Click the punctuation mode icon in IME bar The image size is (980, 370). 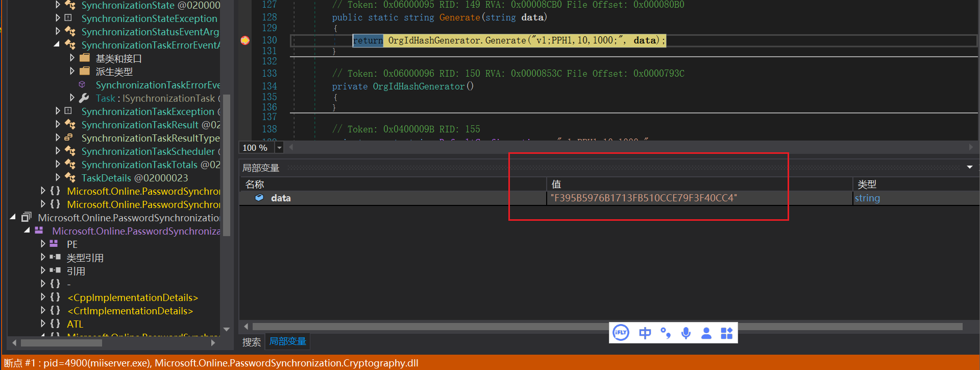(666, 333)
